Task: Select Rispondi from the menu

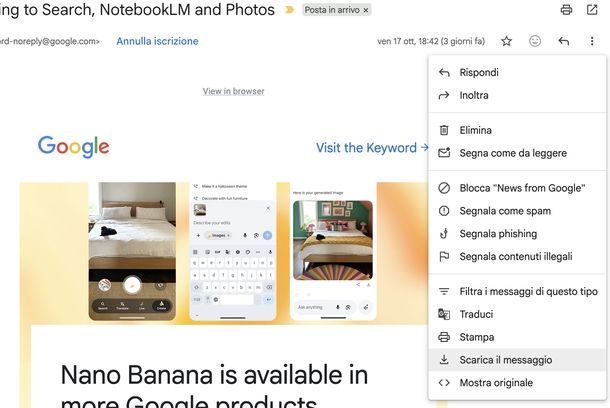Action: (517, 72)
